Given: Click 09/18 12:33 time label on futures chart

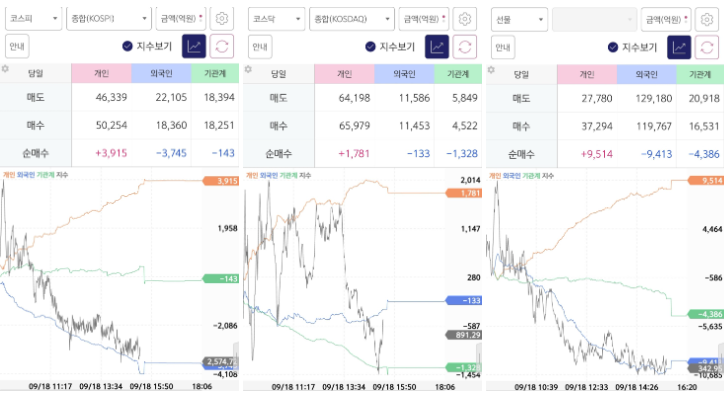Looking at the screenshot, I should [x=587, y=387].
